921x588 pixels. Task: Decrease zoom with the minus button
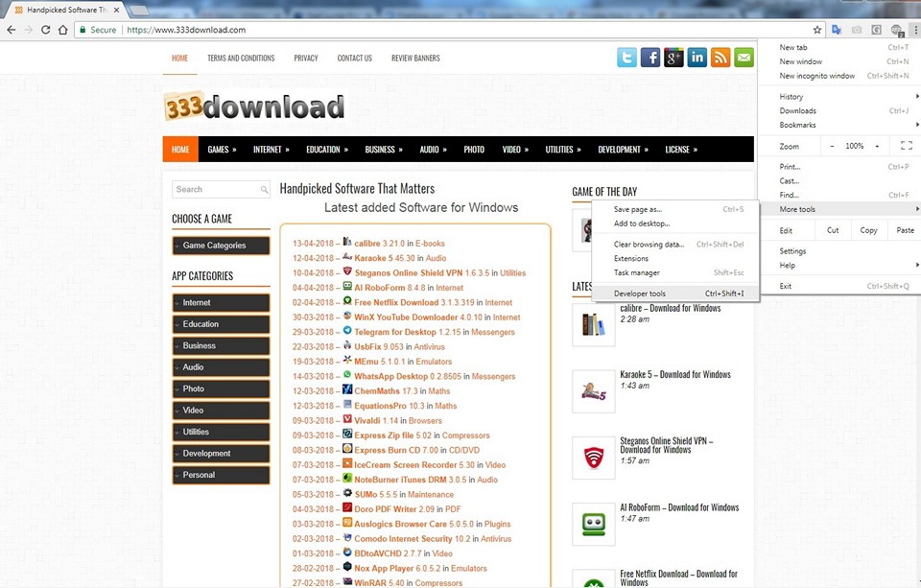pyautogui.click(x=832, y=146)
